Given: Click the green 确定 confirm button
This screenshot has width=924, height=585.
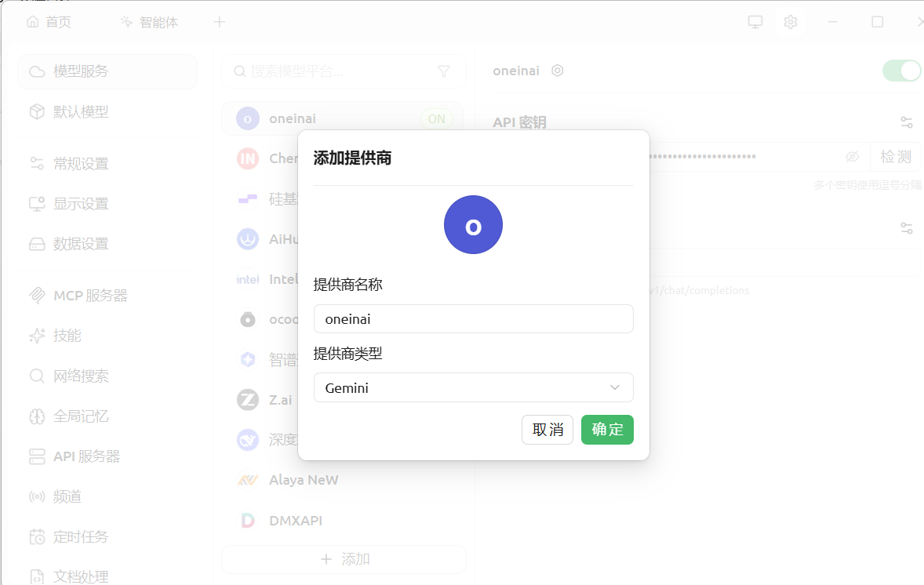Looking at the screenshot, I should [607, 430].
